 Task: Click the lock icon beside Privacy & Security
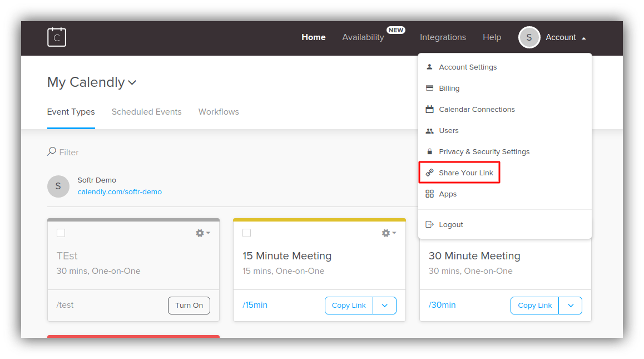(429, 151)
